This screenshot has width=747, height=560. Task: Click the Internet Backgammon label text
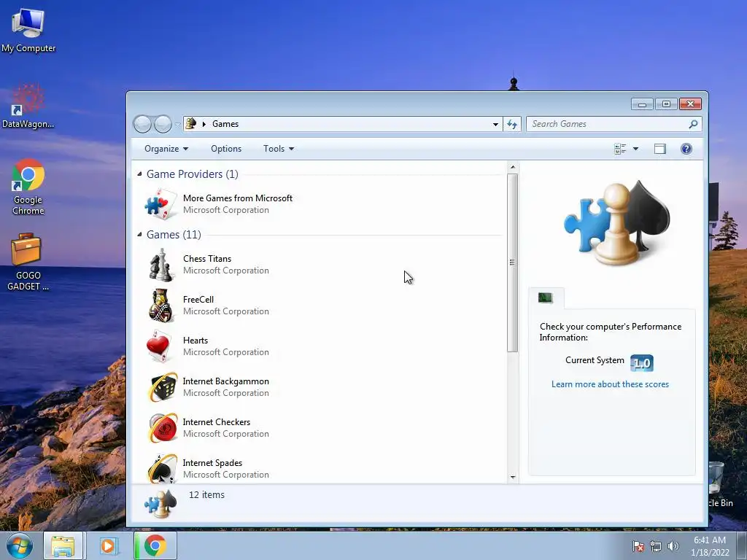(x=226, y=381)
